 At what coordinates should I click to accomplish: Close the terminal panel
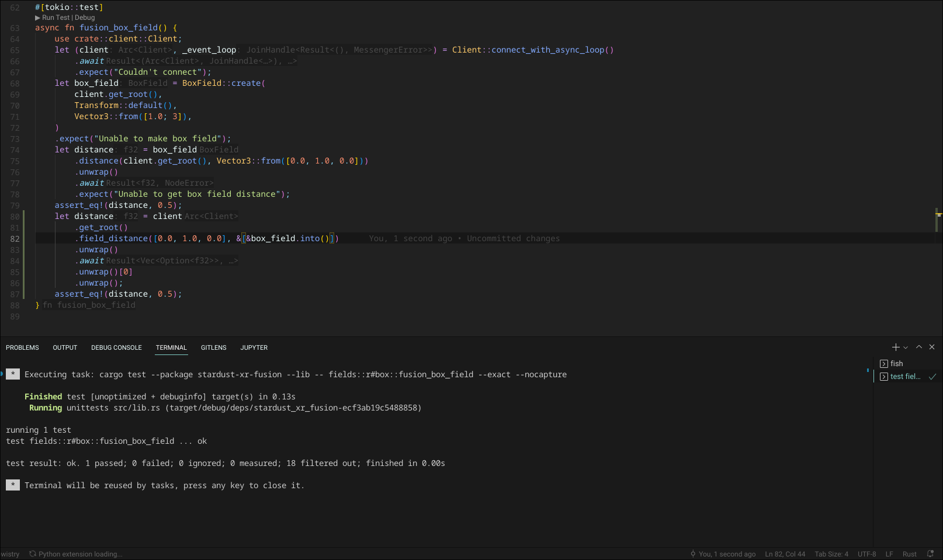pos(932,347)
